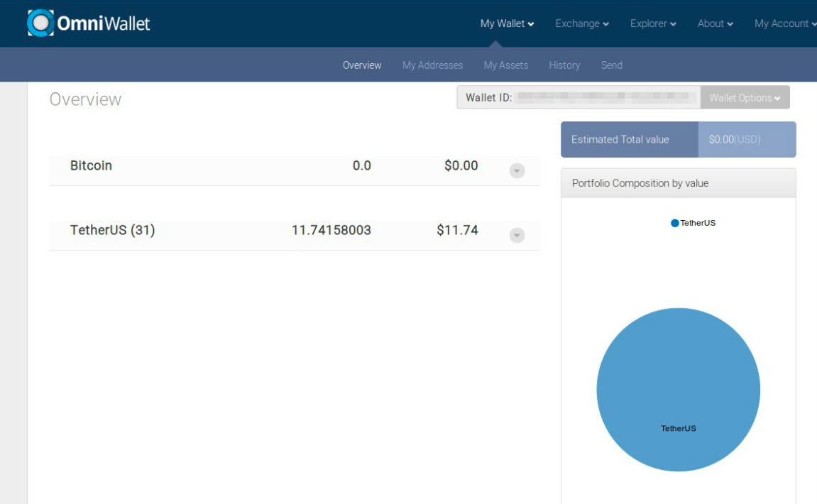Expand the Bitcoin row arrow
Viewport: 817px width, 504px height.
517,170
